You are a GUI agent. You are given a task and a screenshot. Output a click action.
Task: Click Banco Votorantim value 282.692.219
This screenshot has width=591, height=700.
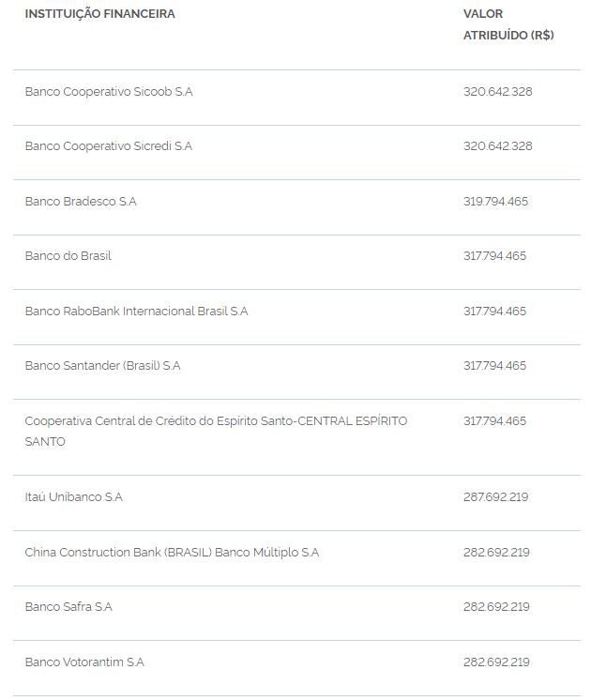tap(496, 662)
